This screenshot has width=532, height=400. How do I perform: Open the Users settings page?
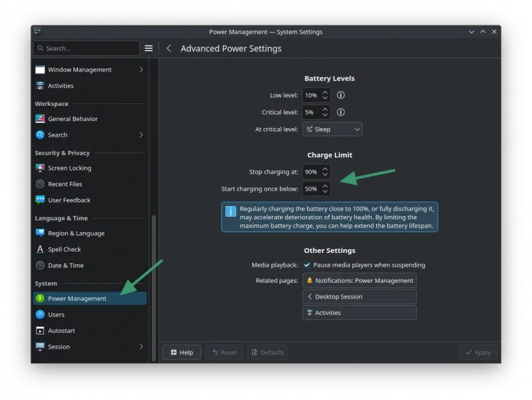[x=90, y=314]
